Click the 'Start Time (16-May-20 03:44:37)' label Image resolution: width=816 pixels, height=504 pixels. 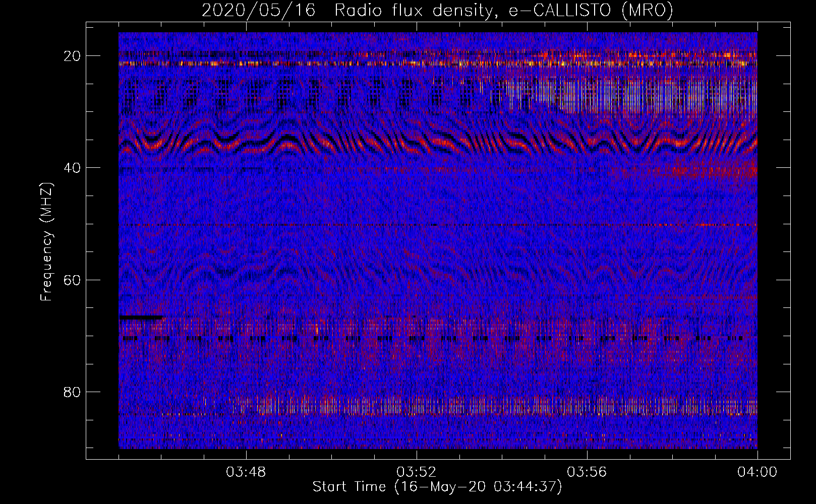point(437,487)
